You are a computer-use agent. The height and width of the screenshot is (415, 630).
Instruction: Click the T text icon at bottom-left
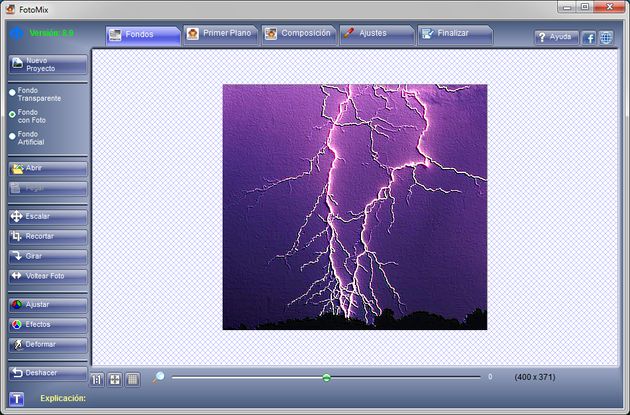click(x=17, y=398)
